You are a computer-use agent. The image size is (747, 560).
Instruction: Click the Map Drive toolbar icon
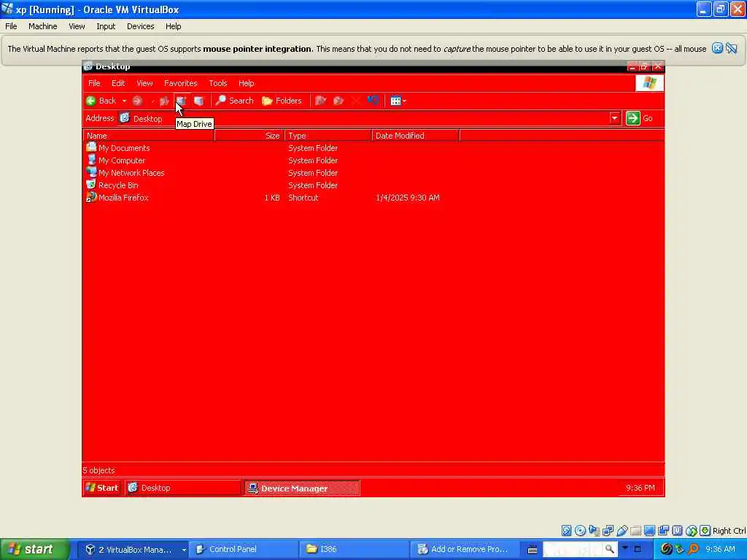tap(181, 101)
